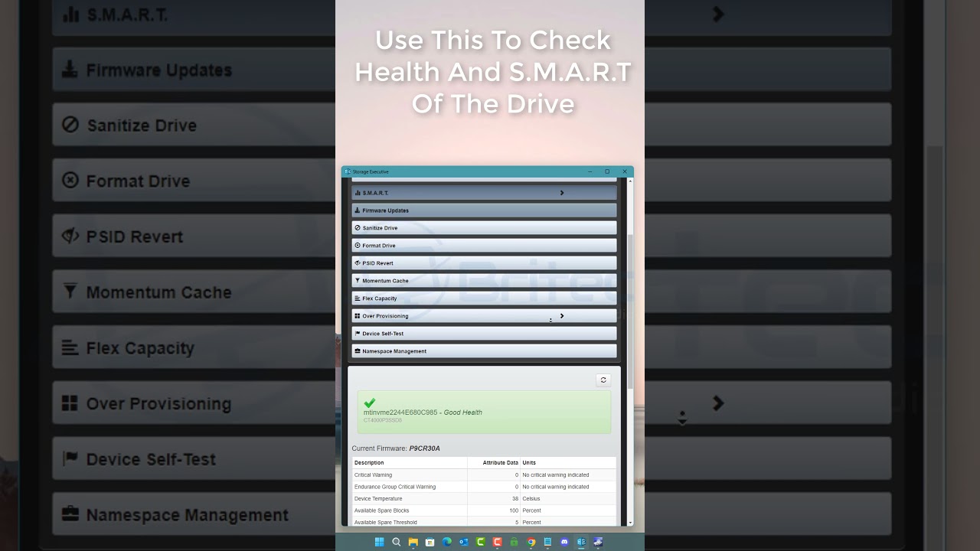Open File Explorer from the taskbar
980x551 pixels.
click(x=413, y=542)
